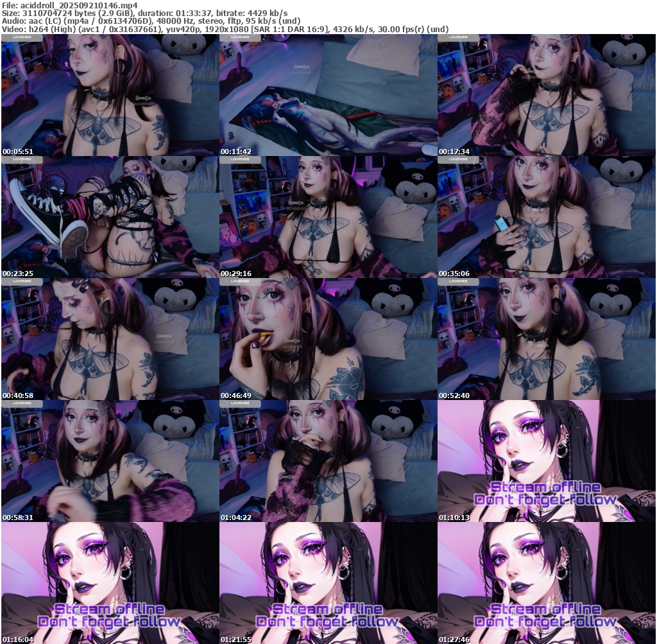Pick the 01:10:13 stream offline frame
This screenshot has height=644, width=657.
click(x=547, y=461)
